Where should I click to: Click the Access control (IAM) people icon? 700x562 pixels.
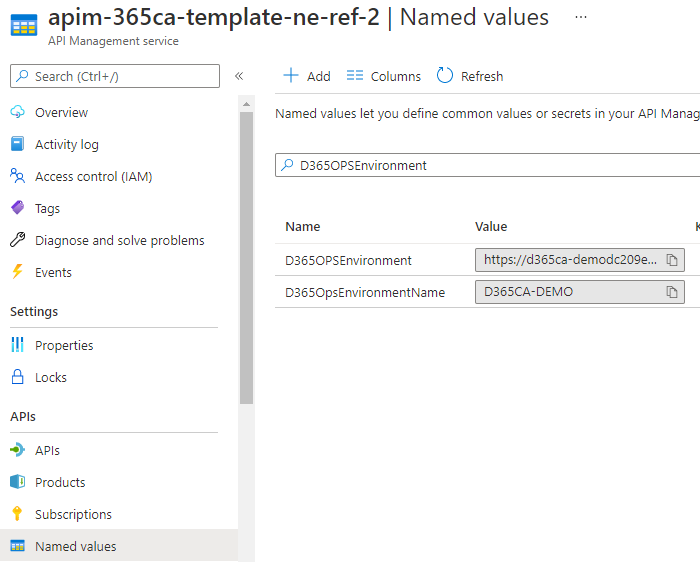(x=17, y=176)
